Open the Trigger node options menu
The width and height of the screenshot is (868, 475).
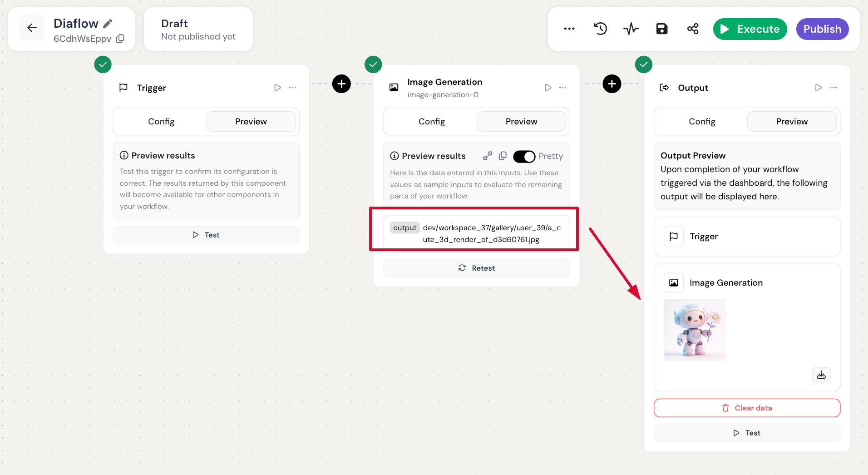(x=292, y=88)
